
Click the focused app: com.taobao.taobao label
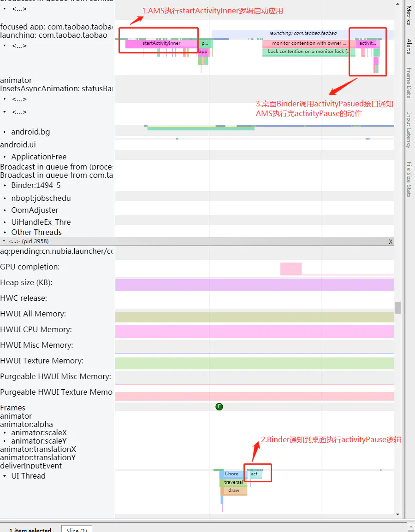(56, 27)
